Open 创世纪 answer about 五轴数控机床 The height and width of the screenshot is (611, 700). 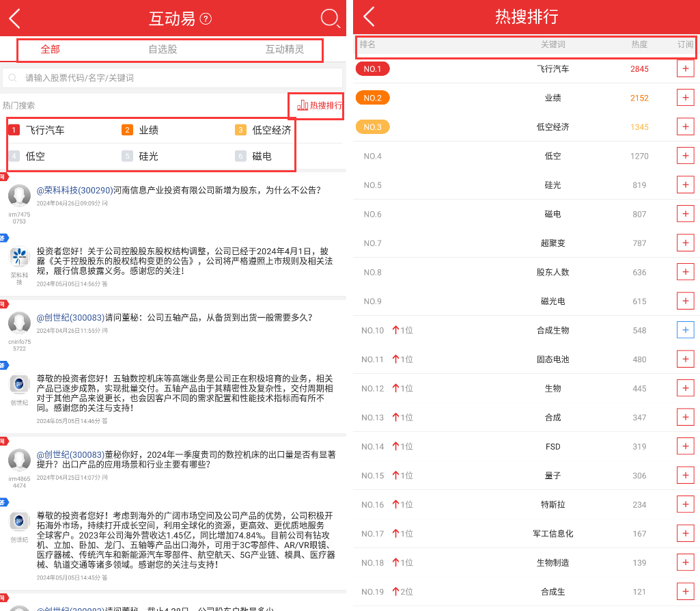point(185,393)
